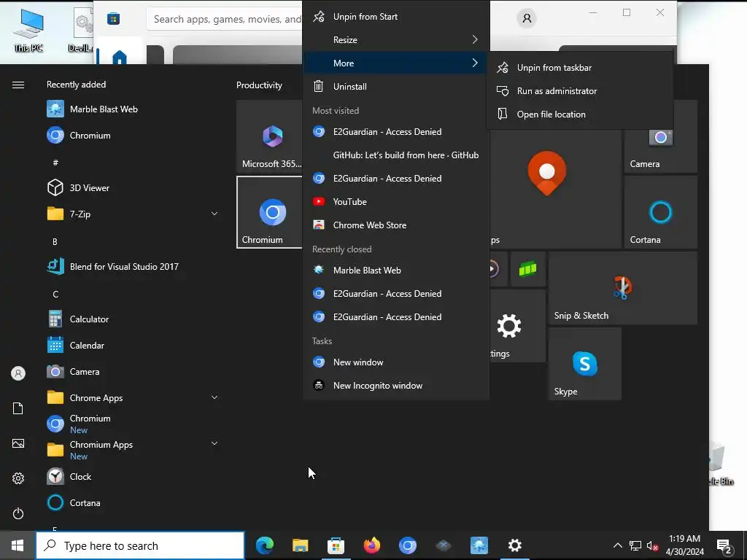
Task: Open Chromium from taskbar
Action: pyautogui.click(x=407, y=545)
